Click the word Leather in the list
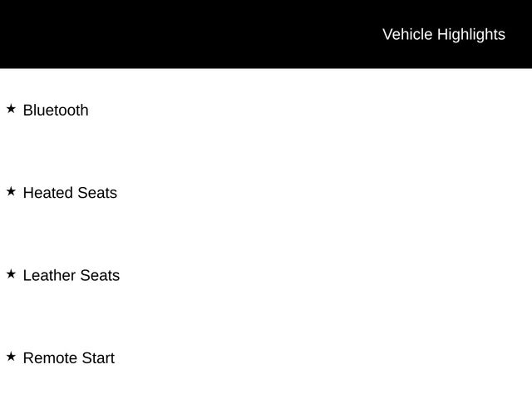 coord(49,275)
